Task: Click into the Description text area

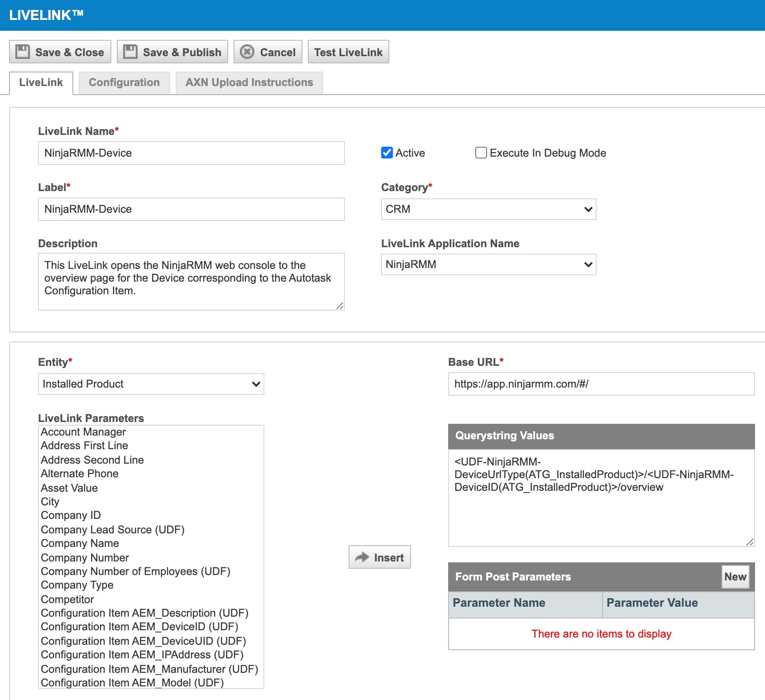Action: (191, 282)
